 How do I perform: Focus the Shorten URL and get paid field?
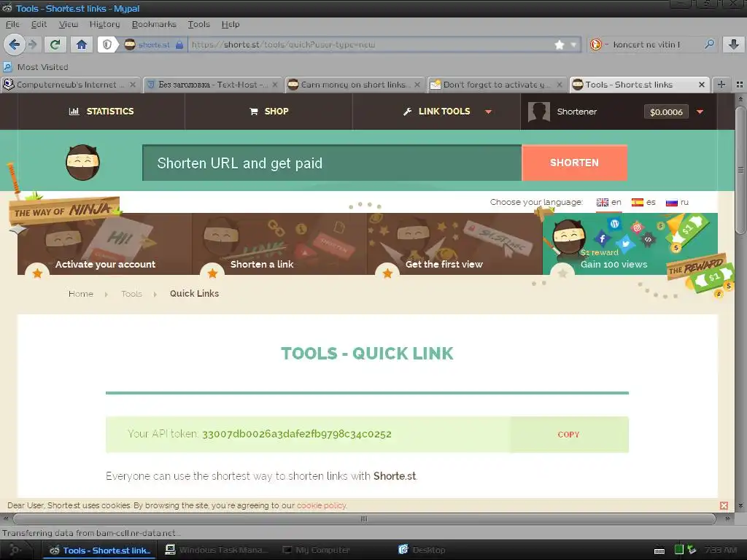pos(332,163)
